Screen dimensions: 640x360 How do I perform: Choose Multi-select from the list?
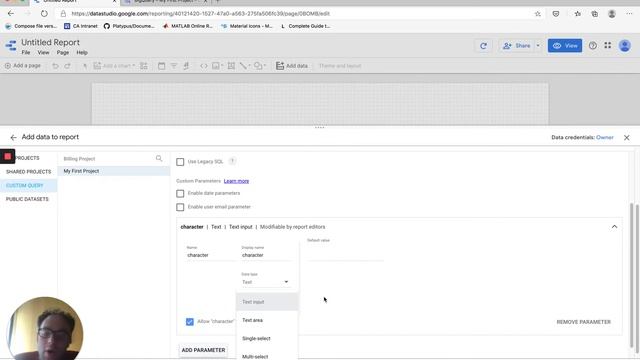267,355
